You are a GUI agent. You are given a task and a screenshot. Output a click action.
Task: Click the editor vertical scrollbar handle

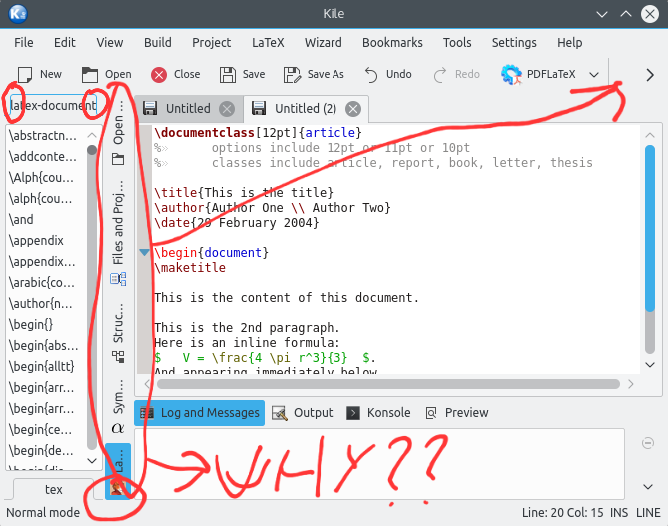pos(650,228)
